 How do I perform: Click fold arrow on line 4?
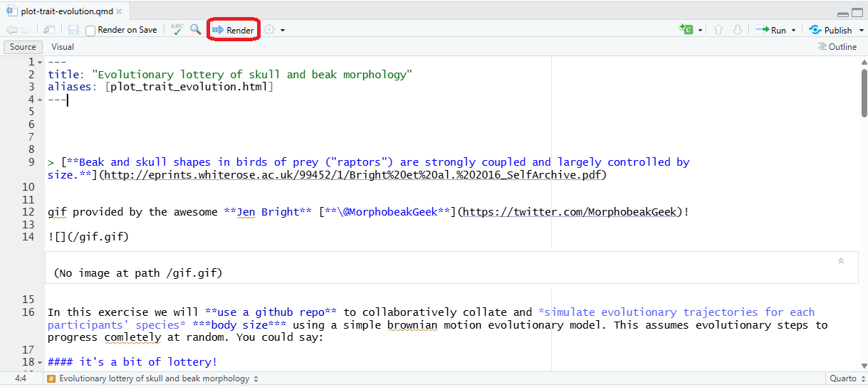(x=40, y=100)
